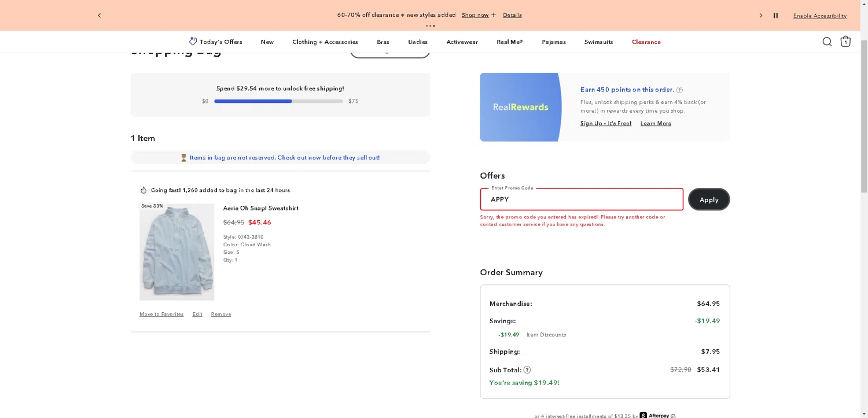Open the Activewear menu
868x418 pixels.
(x=462, y=42)
